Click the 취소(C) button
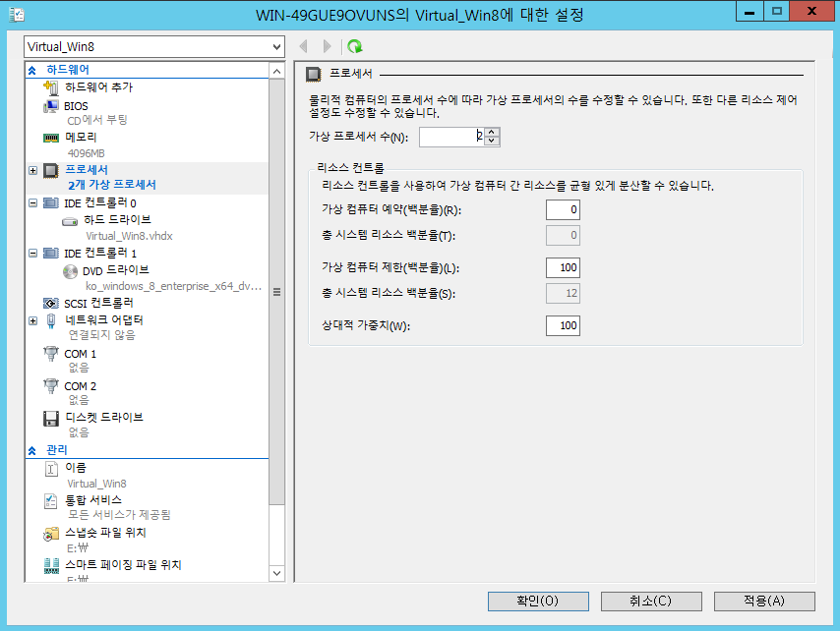The image size is (840, 631). coord(651,602)
